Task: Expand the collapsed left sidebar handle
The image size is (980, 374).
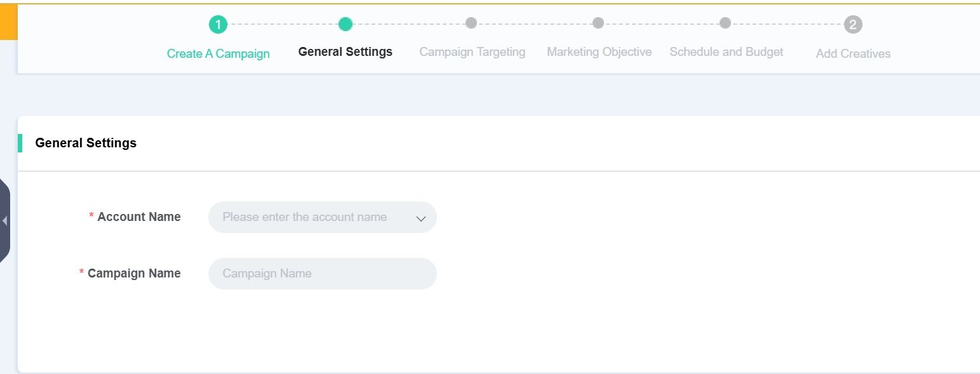Action: click(4, 221)
